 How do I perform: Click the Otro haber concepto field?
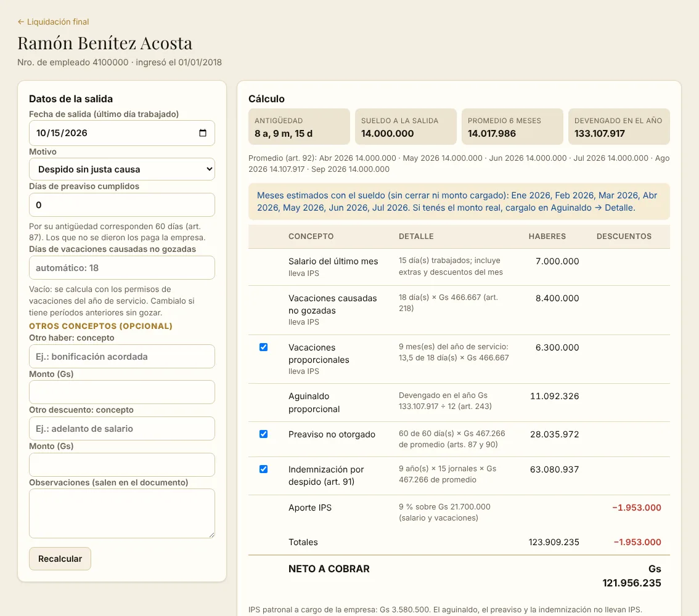[x=121, y=356]
